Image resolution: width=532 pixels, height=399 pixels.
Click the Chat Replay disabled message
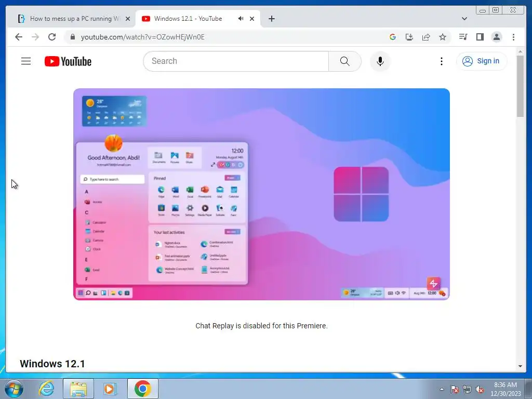pyautogui.click(x=261, y=326)
